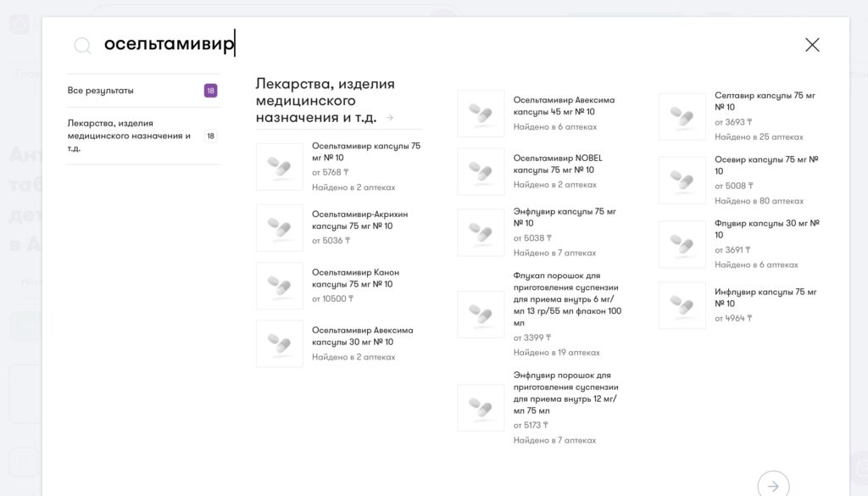Click the Флувир капсулы 30 мг thumbnail
The width and height of the screenshot is (868, 496).
click(682, 244)
